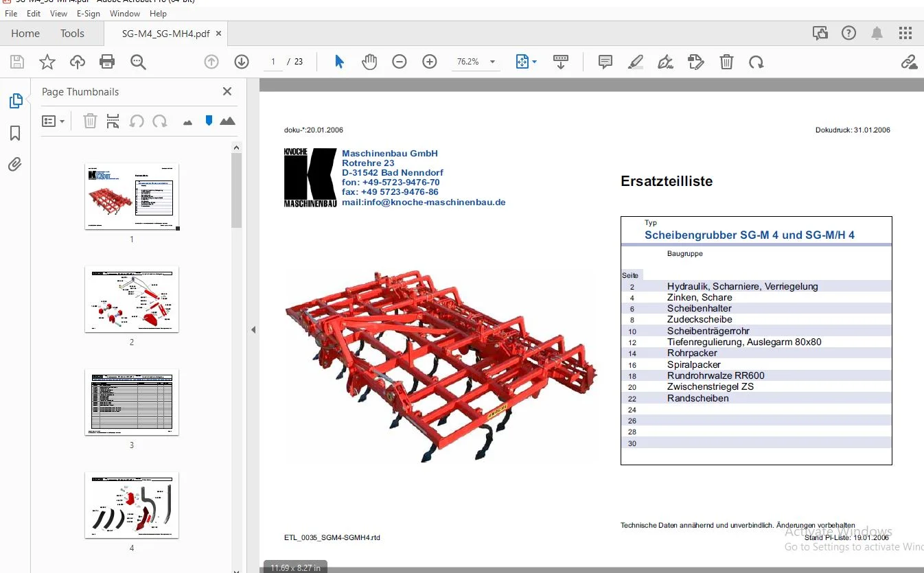
Task: Select the highlight text pen tool
Action: (636, 62)
